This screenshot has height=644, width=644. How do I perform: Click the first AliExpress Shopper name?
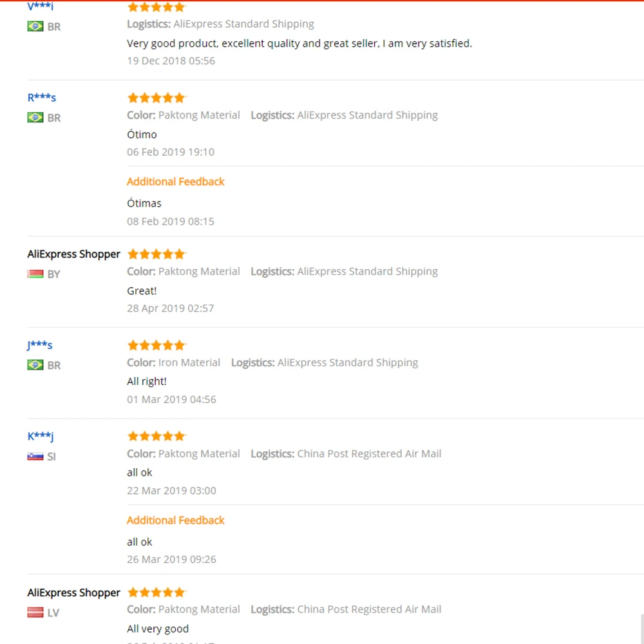[x=73, y=254]
